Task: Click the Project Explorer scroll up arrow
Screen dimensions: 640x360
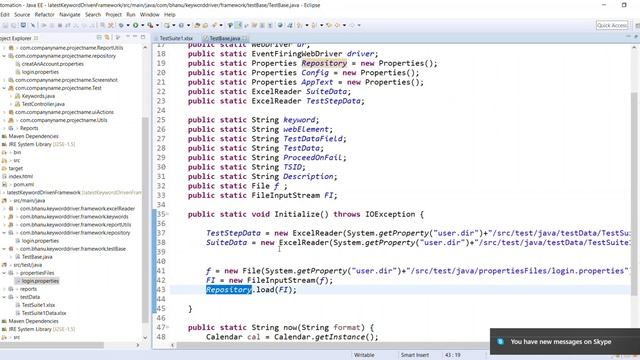Action: click(145, 48)
